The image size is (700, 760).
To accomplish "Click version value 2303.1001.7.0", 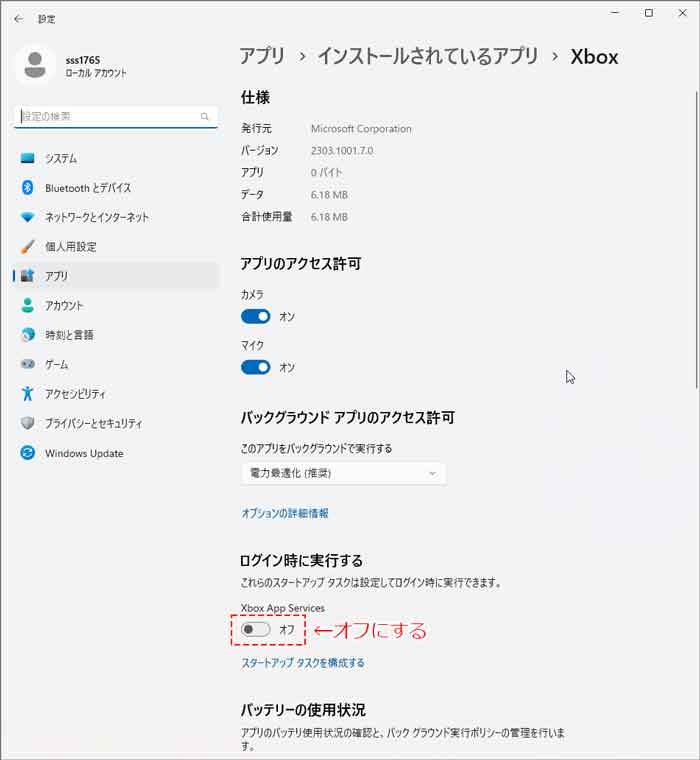I will pos(342,151).
